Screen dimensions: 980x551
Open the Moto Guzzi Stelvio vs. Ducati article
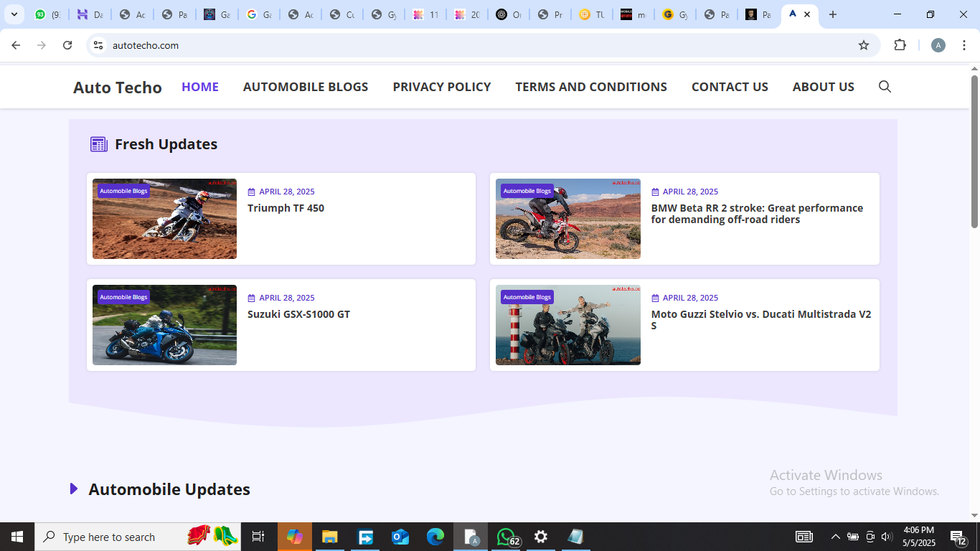[761, 320]
